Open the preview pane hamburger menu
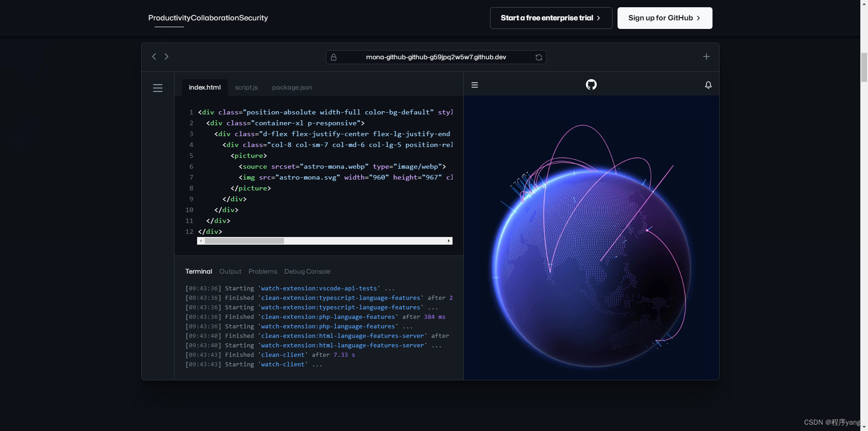The height and width of the screenshot is (431, 868). point(475,85)
